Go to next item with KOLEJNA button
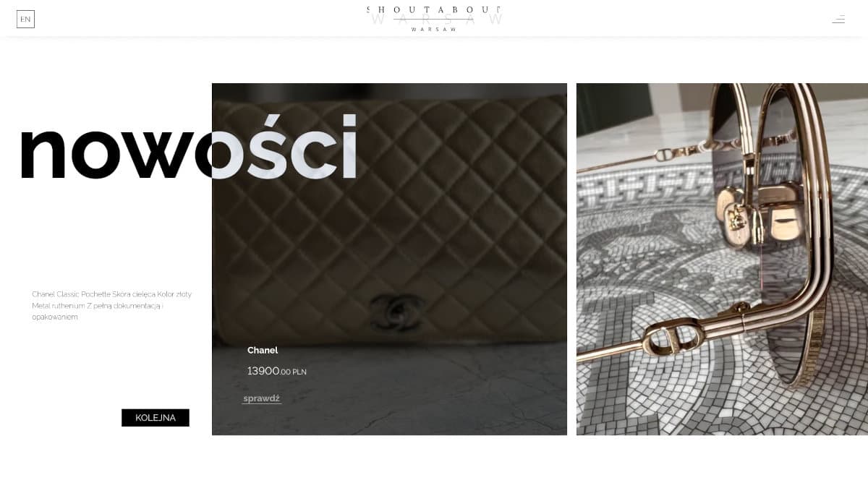The height and width of the screenshot is (488, 868). 156,418
